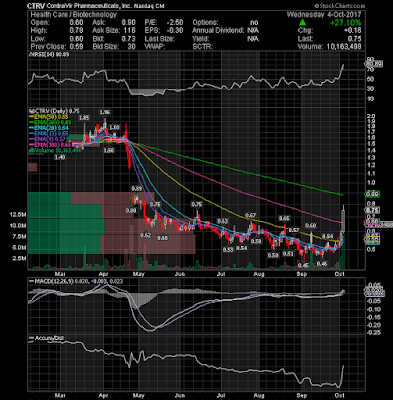Click the green up-arrow triangle beside the percent change
393x400 pixels.
pyautogui.click(x=302, y=23)
